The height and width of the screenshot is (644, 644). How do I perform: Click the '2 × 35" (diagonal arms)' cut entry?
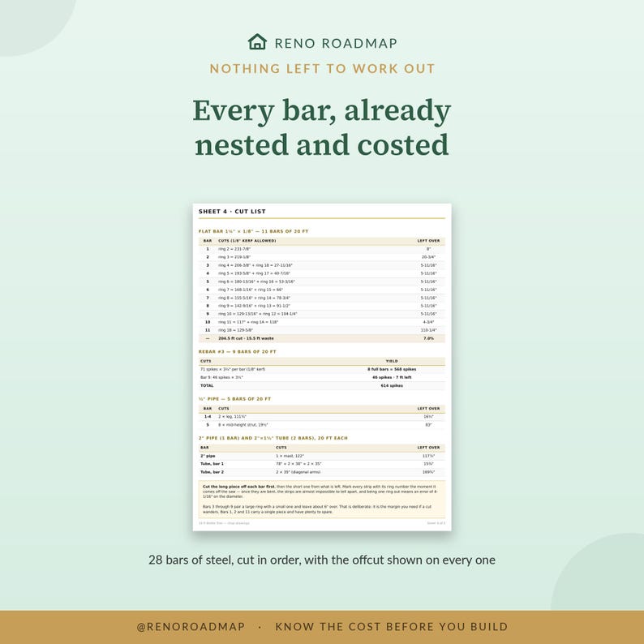pyautogui.click(x=298, y=472)
